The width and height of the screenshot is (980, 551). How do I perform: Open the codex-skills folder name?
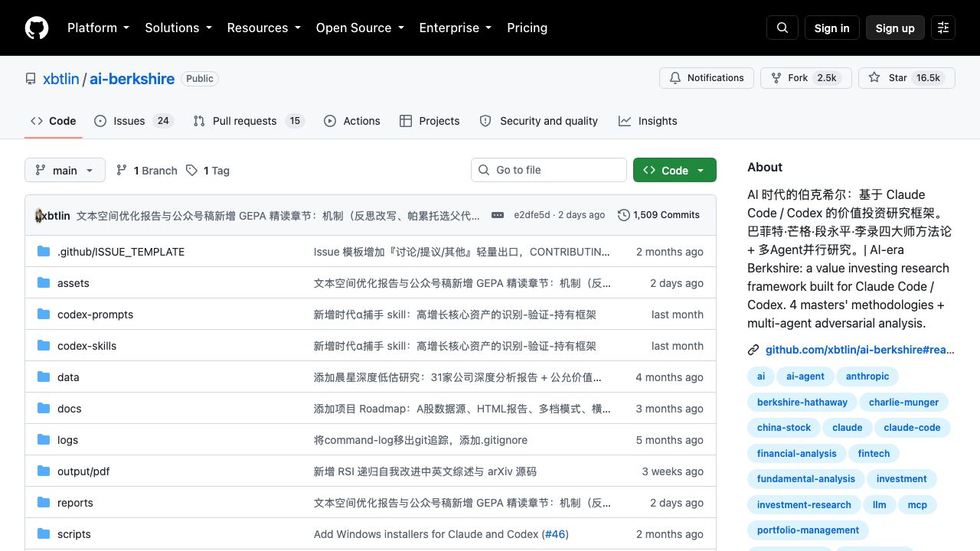click(87, 346)
